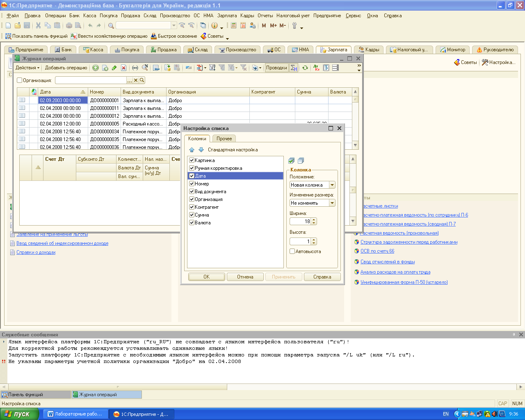Enable the Автовысота checkbox
This screenshot has width=525, height=420.
coord(292,251)
